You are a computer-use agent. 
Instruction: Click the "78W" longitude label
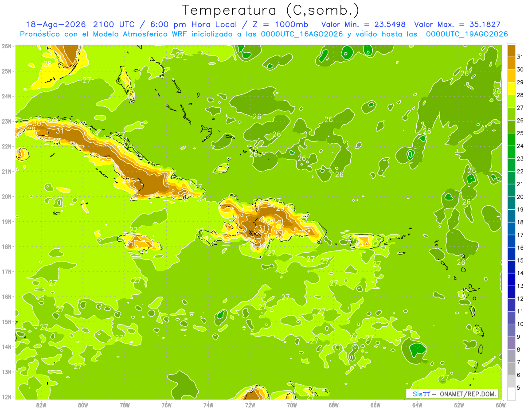coord(125,405)
